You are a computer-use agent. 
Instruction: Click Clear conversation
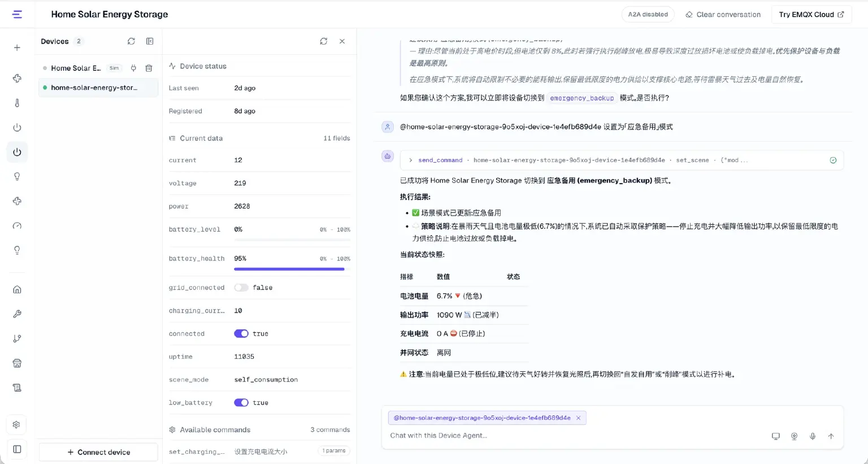pyautogui.click(x=723, y=14)
